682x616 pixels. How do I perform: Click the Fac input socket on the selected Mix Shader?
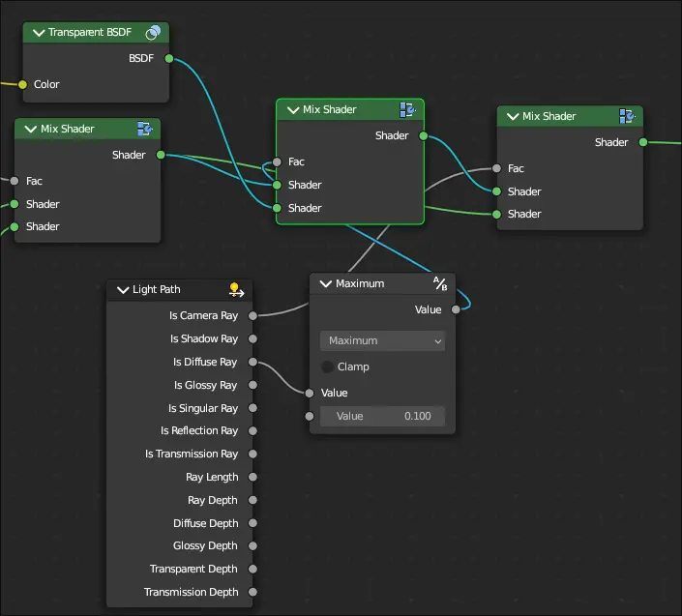pos(278,161)
